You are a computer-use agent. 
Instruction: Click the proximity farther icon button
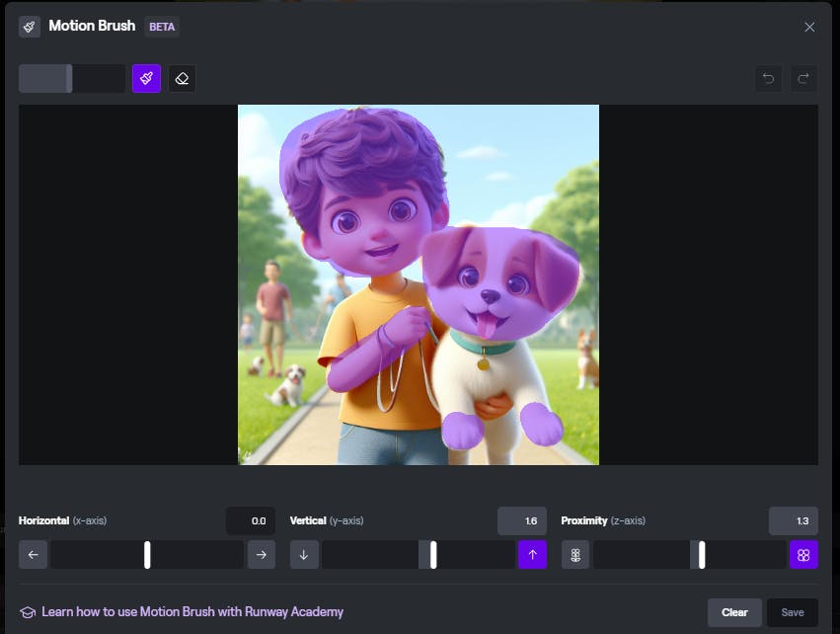coord(575,555)
